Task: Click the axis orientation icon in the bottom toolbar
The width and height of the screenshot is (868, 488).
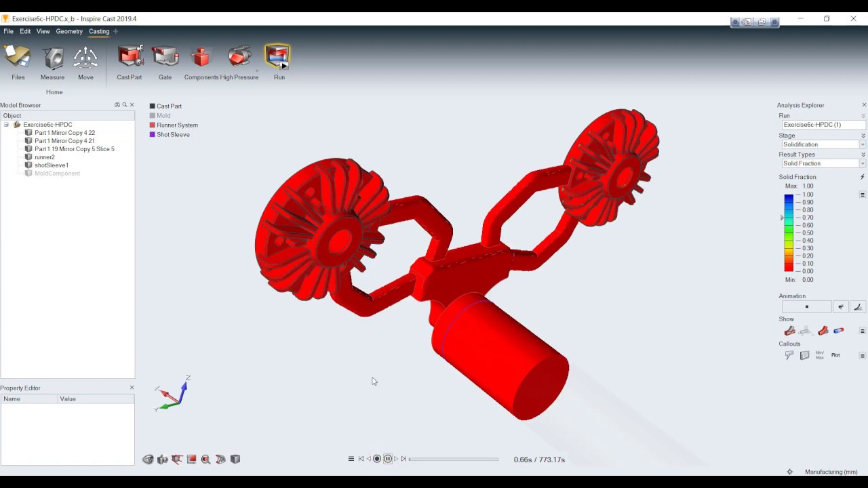Action: click(x=177, y=460)
